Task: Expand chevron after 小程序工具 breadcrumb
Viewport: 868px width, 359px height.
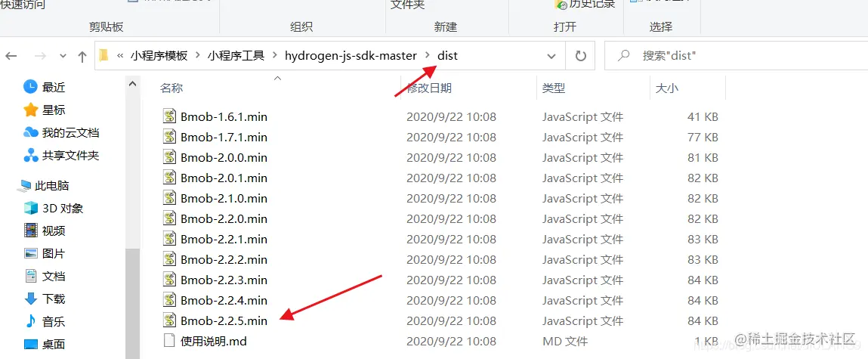Action: [x=274, y=56]
